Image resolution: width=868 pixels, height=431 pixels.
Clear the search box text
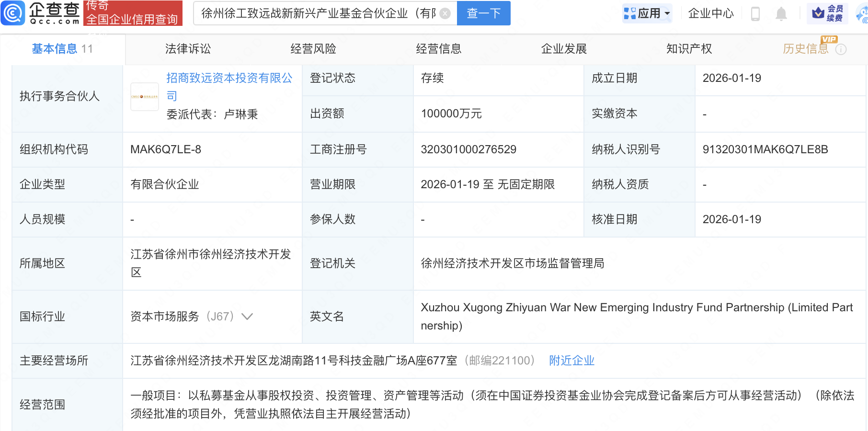[445, 13]
